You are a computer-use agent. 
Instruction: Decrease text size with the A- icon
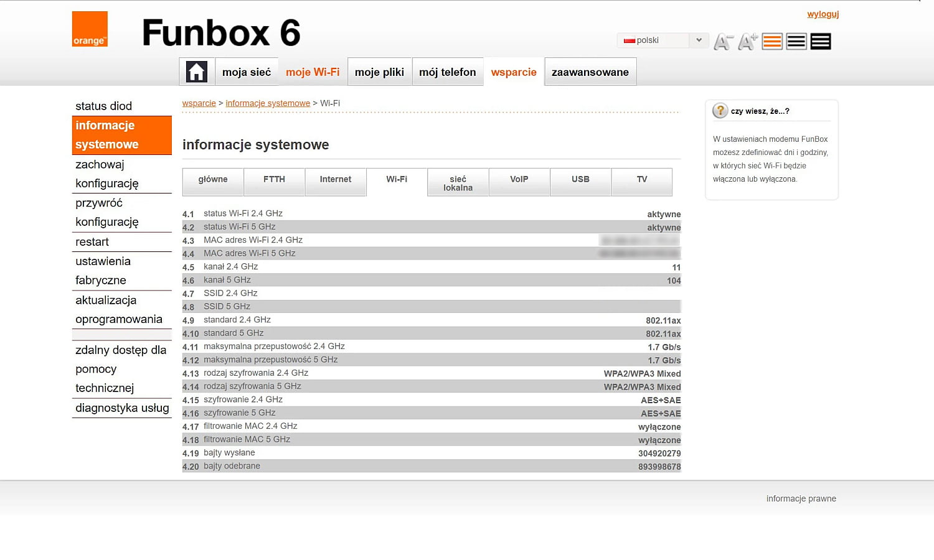tap(722, 41)
